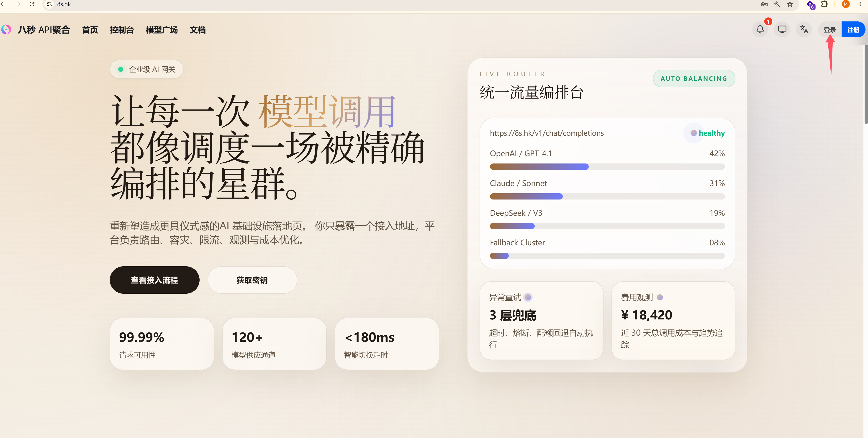Click the Fallback Cluster label

[x=517, y=242]
